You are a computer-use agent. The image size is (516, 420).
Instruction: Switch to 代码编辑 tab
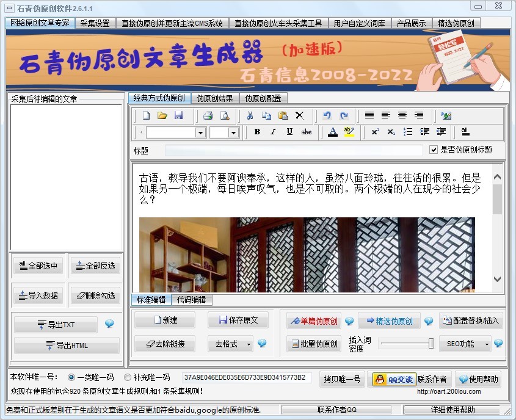pos(192,300)
